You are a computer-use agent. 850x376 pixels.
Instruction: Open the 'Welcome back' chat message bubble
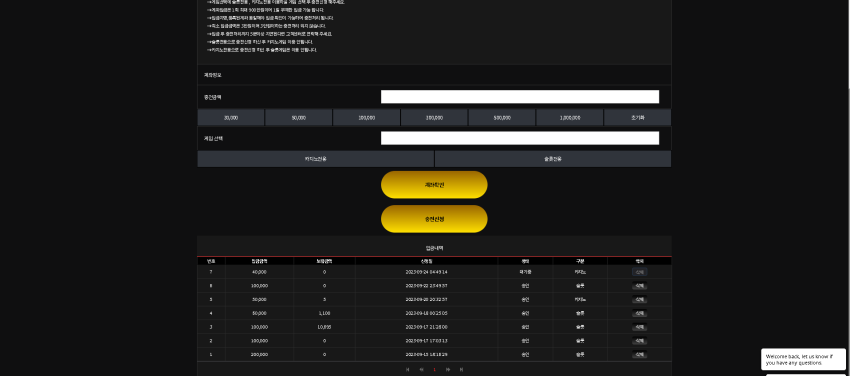tap(803, 359)
